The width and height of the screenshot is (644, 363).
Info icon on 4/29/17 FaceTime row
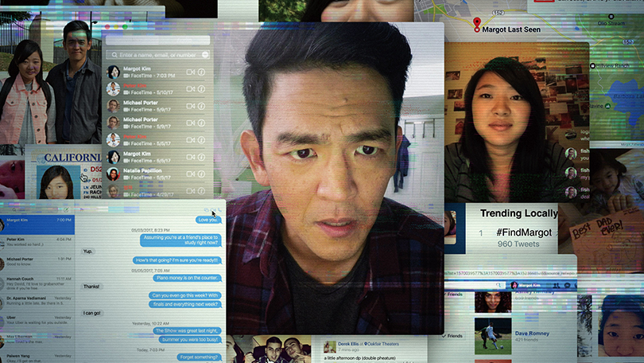tap(201, 191)
